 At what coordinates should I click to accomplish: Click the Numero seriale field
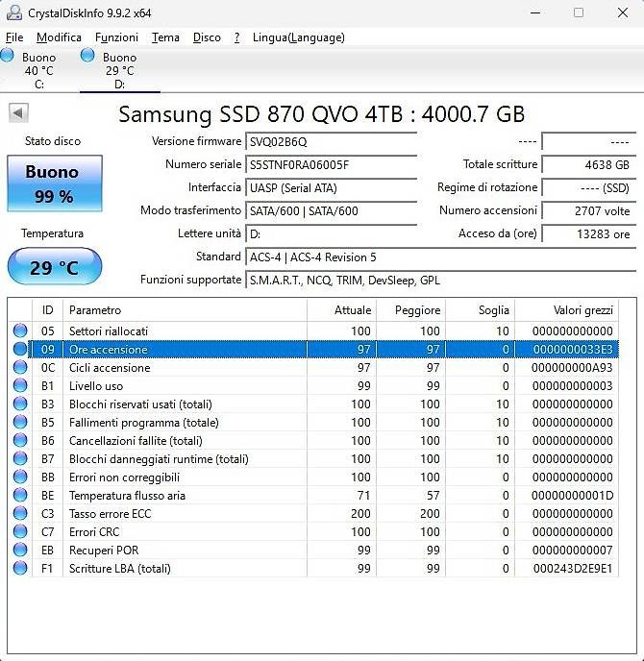pos(331,165)
